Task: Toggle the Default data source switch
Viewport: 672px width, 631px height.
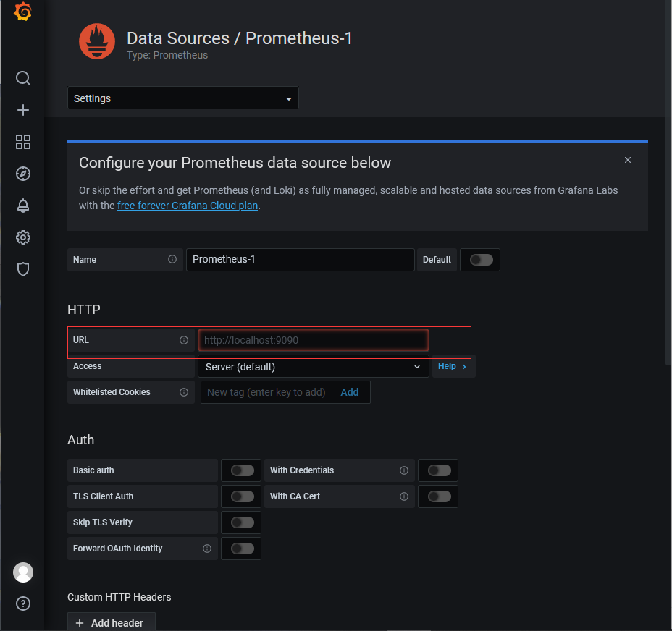Action: click(482, 260)
